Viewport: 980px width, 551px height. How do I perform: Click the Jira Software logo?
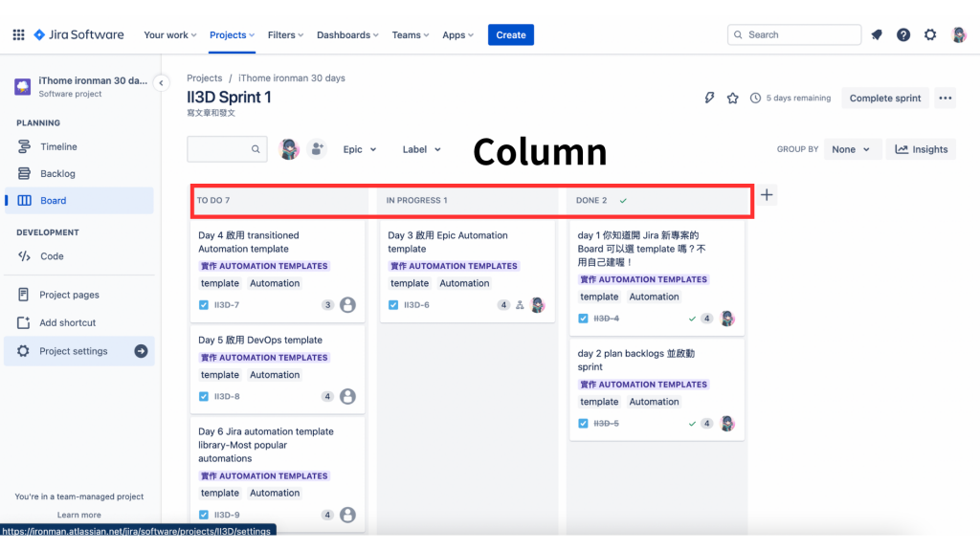click(x=78, y=35)
